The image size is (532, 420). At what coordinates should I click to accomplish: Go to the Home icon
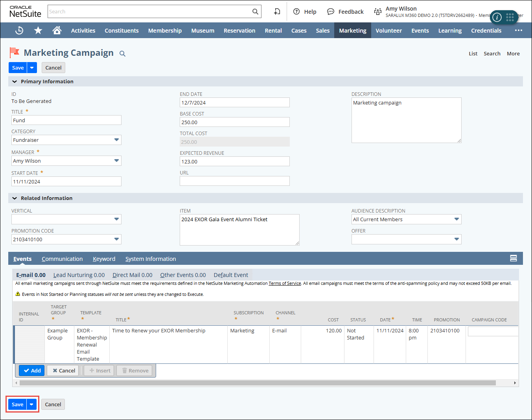pos(57,30)
